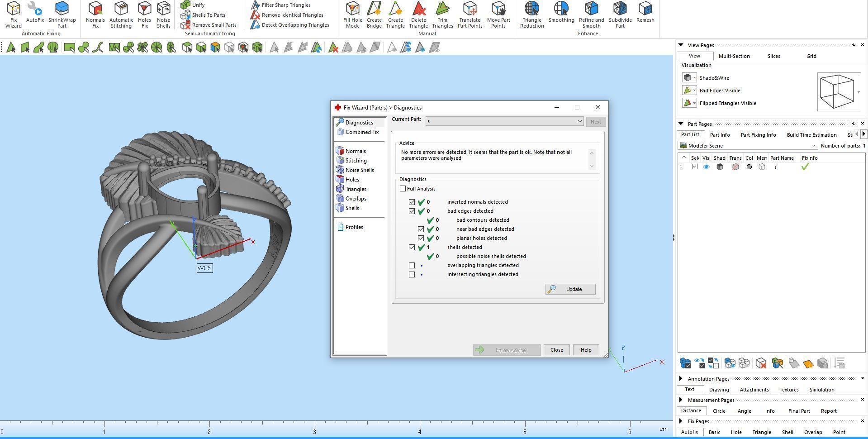This screenshot has width=868, height=439.
Task: Click the Update button
Action: click(570, 289)
